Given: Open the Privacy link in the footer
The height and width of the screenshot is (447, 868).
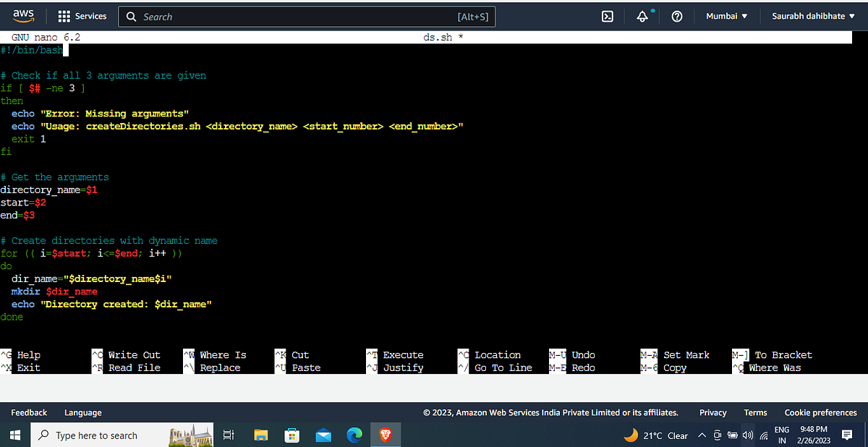Looking at the screenshot, I should [712, 412].
